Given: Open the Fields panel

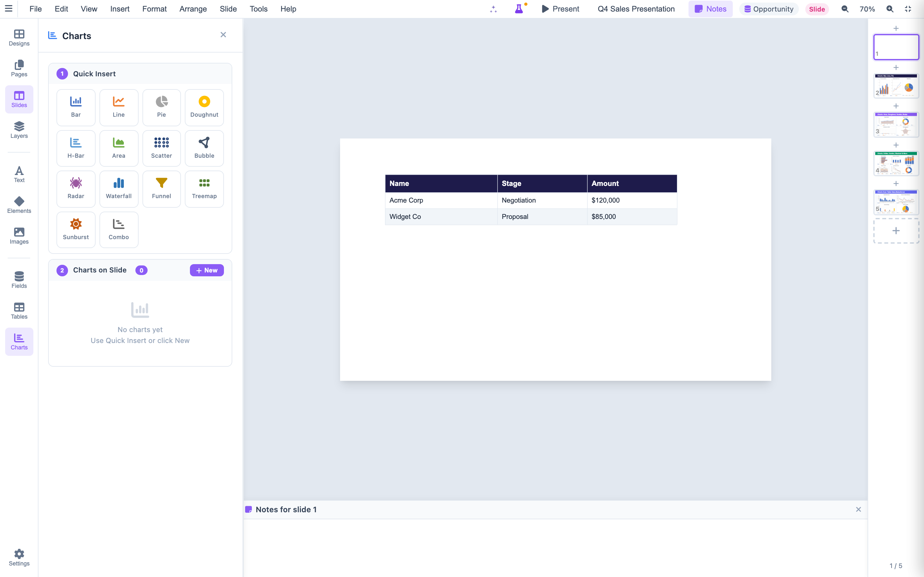Looking at the screenshot, I should (19, 279).
